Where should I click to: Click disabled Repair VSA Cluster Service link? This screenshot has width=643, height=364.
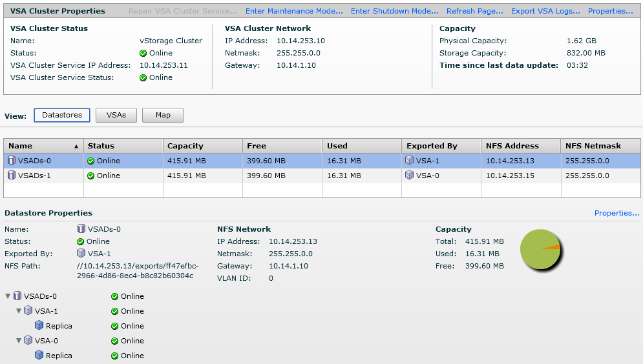pyautogui.click(x=183, y=11)
